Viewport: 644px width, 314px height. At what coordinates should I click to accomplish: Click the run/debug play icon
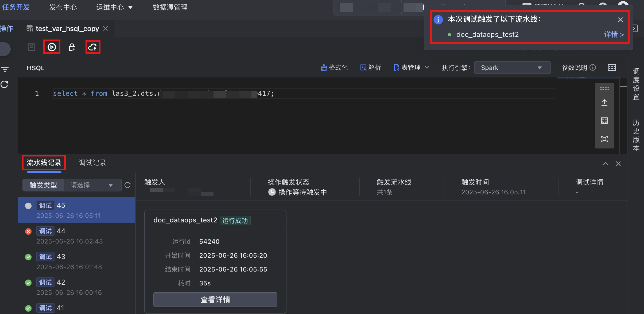point(52,47)
